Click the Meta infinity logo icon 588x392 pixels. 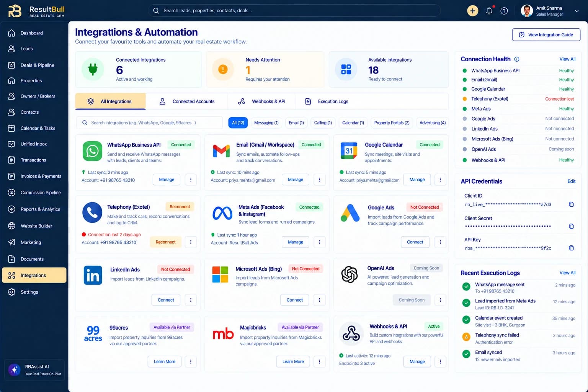click(222, 213)
